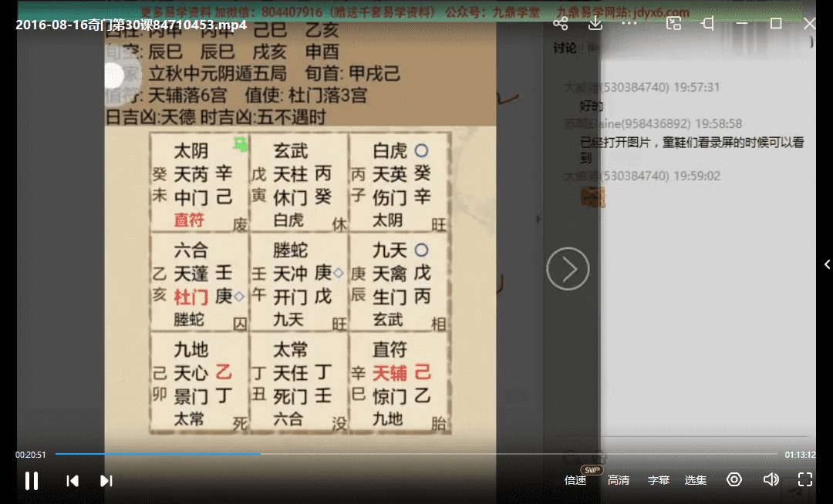This screenshot has width=833, height=504.
Task: Switch to picture-in-picture mini window
Action: [673, 23]
